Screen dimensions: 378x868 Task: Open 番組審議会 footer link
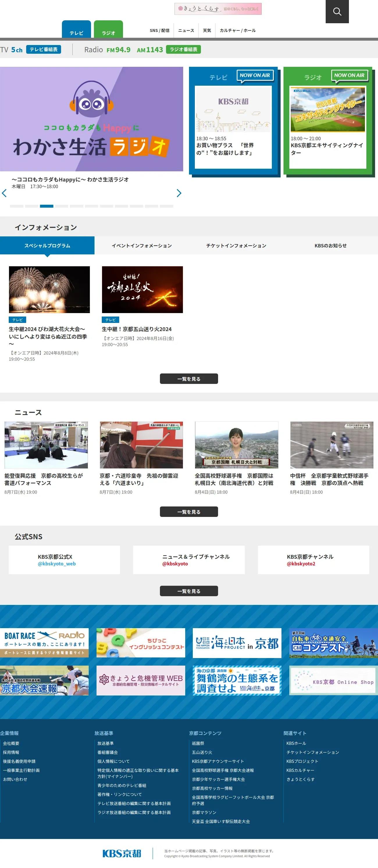coord(108,752)
